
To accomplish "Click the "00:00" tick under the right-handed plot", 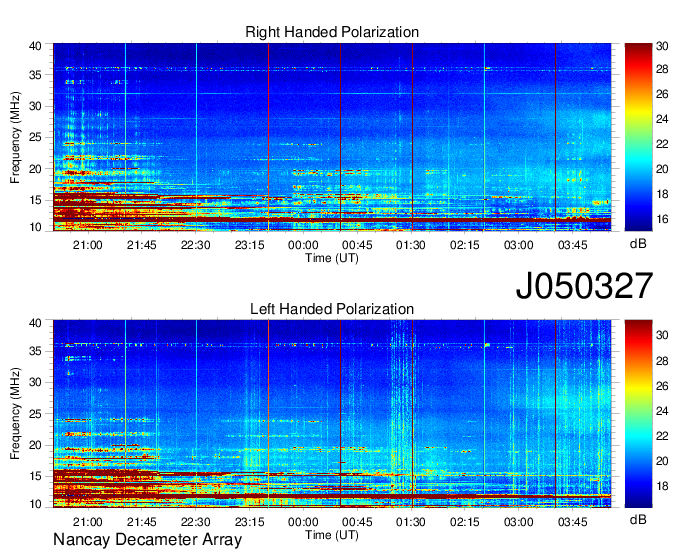I will (x=303, y=245).
